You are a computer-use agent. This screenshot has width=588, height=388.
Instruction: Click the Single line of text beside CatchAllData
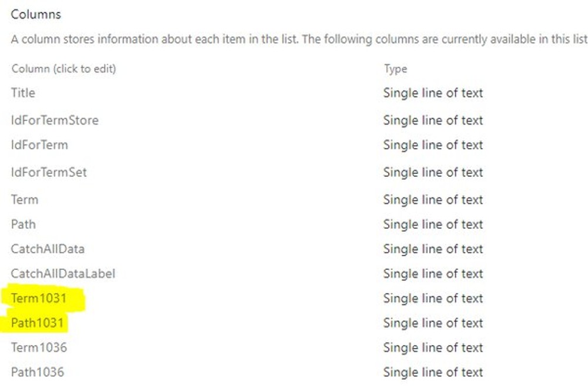433,249
